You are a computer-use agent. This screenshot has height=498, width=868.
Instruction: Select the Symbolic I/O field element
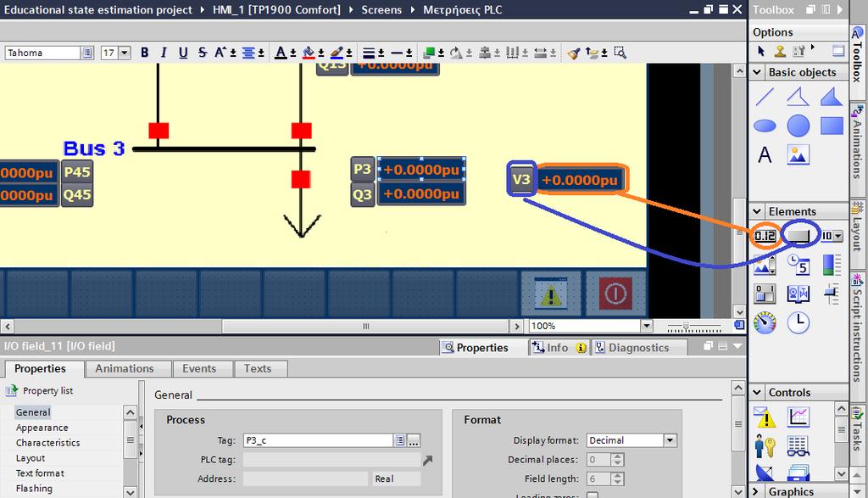point(831,236)
